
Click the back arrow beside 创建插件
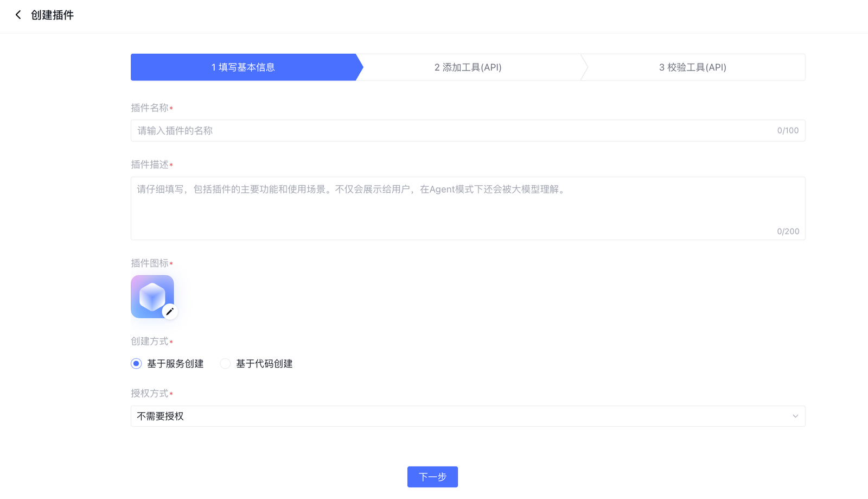[18, 15]
